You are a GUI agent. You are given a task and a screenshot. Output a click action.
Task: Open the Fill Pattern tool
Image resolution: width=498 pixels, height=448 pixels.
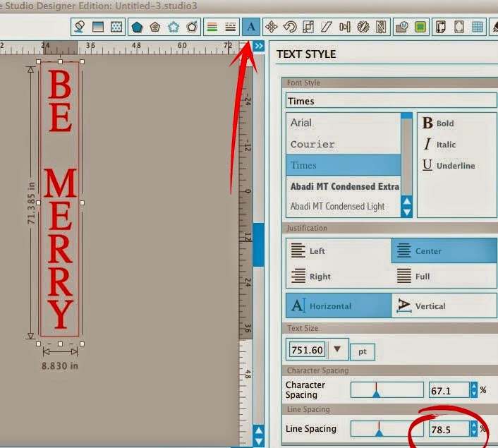click(x=116, y=27)
